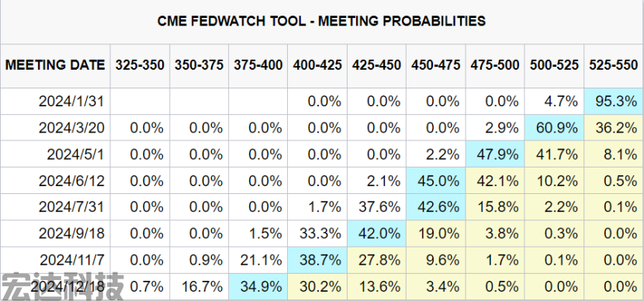Viewport: 644px width, 301px height.
Task: Select the 42.6% cell for 2024/7/31
Action: point(436,207)
